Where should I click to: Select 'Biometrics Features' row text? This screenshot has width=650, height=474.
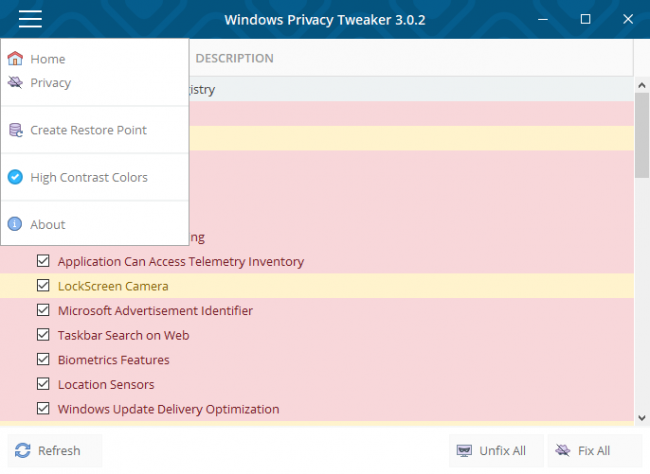[114, 360]
